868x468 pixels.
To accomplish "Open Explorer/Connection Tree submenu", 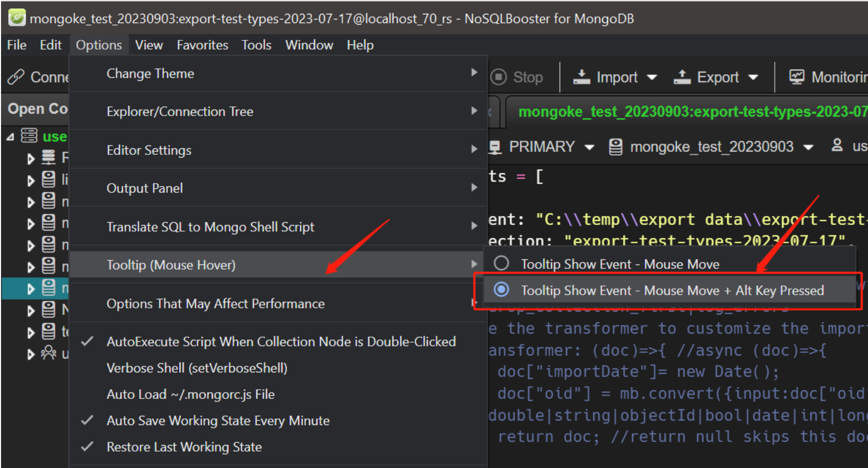I will 278,112.
